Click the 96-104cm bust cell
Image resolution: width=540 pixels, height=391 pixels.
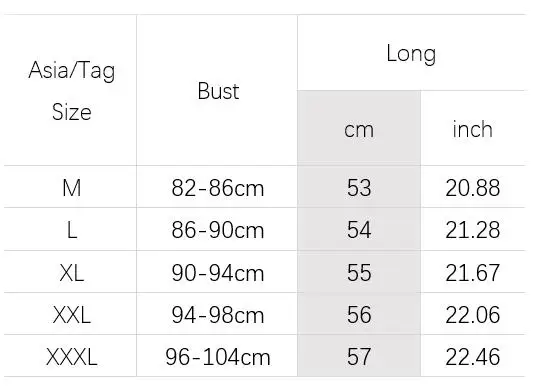pyautogui.click(x=218, y=357)
